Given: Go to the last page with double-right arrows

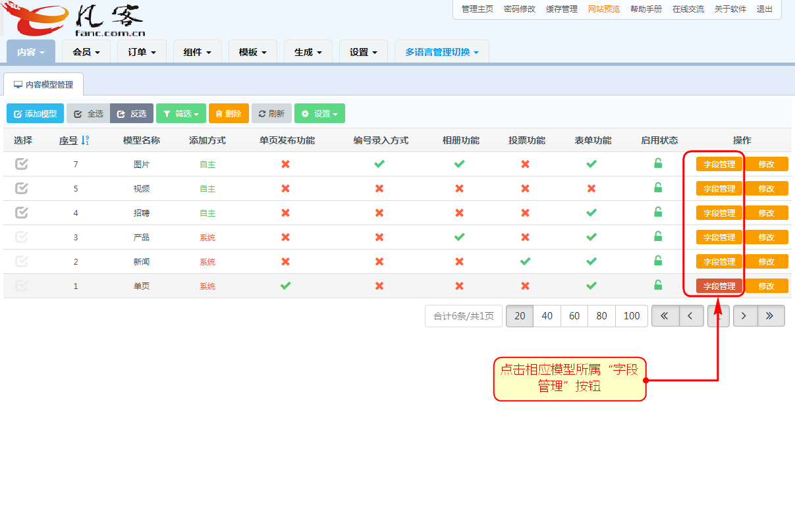Looking at the screenshot, I should pos(771,316).
